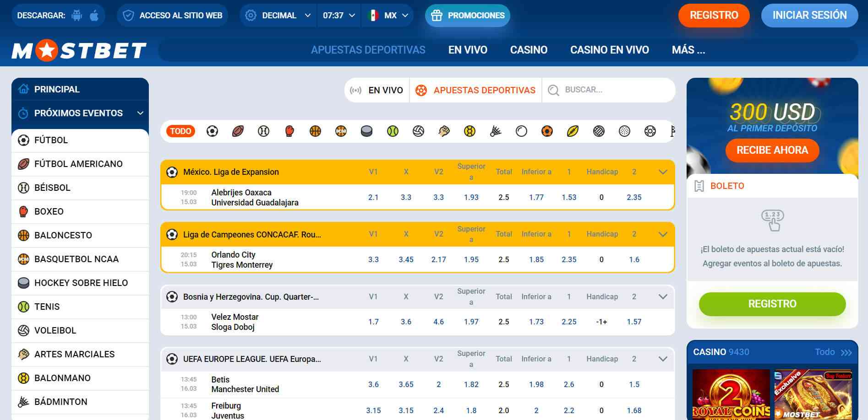Open the MX country selector dropdown
Screen dimensions: 868x420
tap(388, 15)
